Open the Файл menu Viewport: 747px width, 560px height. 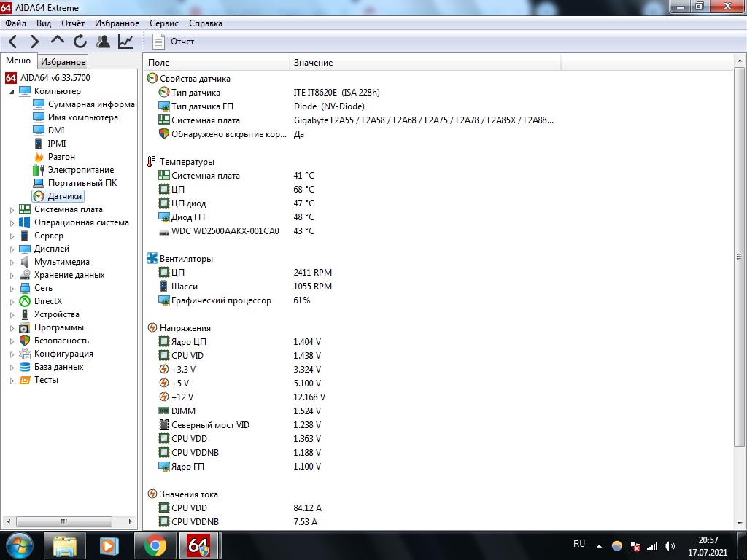[16, 23]
